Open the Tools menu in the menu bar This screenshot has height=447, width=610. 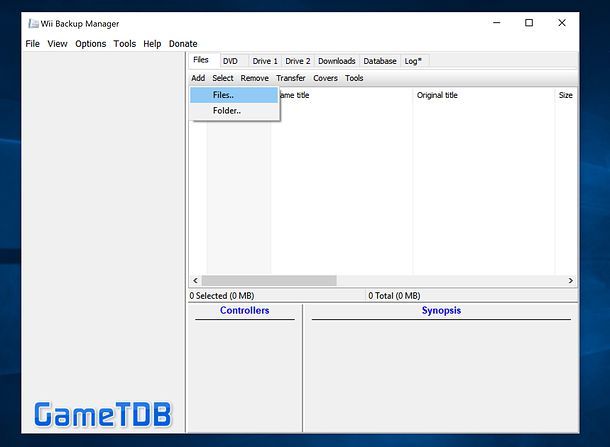pyautogui.click(x=124, y=44)
